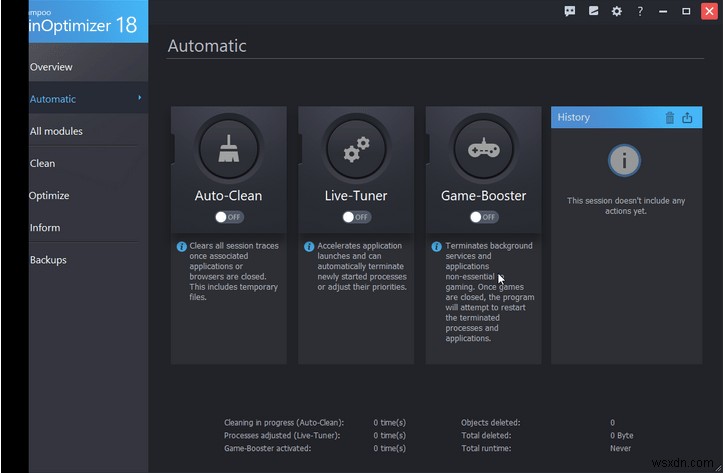The height and width of the screenshot is (473, 725).
Task: Expand the Automatic menu arrow
Action: pos(140,98)
